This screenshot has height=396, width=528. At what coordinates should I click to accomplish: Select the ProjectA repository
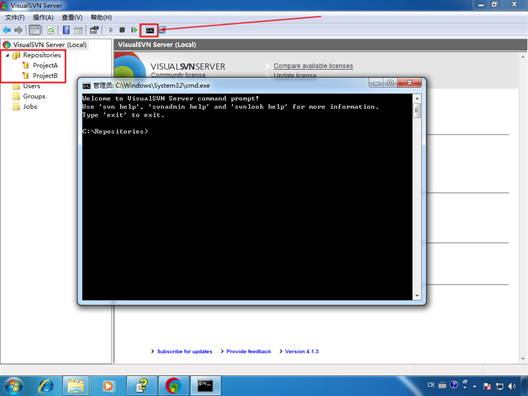pos(45,65)
